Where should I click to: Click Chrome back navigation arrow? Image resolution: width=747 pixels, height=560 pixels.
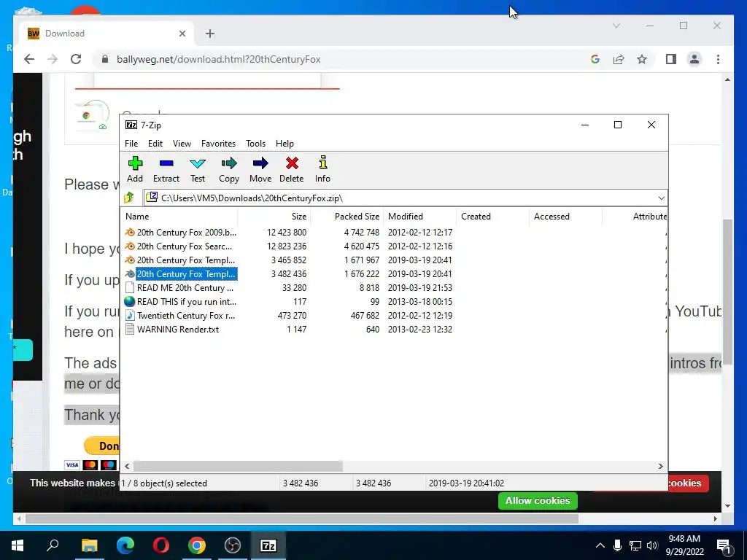[x=29, y=59]
